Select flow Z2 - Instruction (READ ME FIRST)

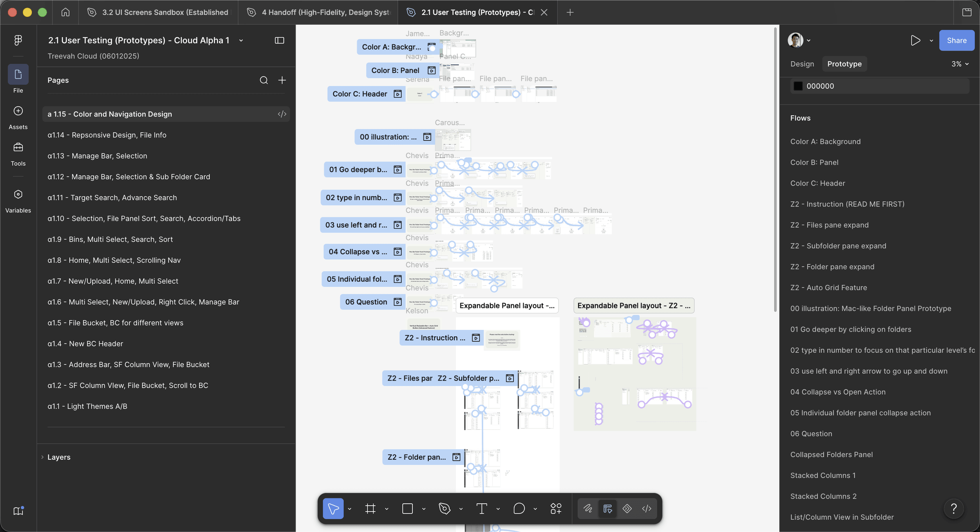[x=847, y=204]
